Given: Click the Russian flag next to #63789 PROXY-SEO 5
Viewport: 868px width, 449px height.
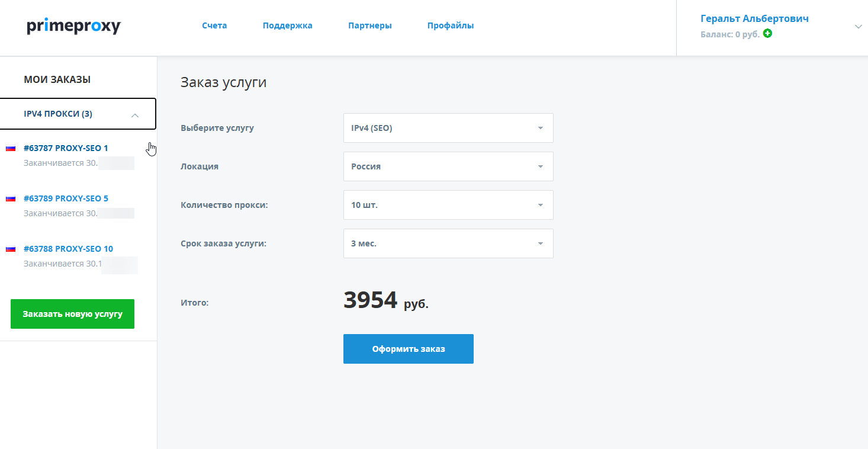Looking at the screenshot, I should tap(11, 198).
